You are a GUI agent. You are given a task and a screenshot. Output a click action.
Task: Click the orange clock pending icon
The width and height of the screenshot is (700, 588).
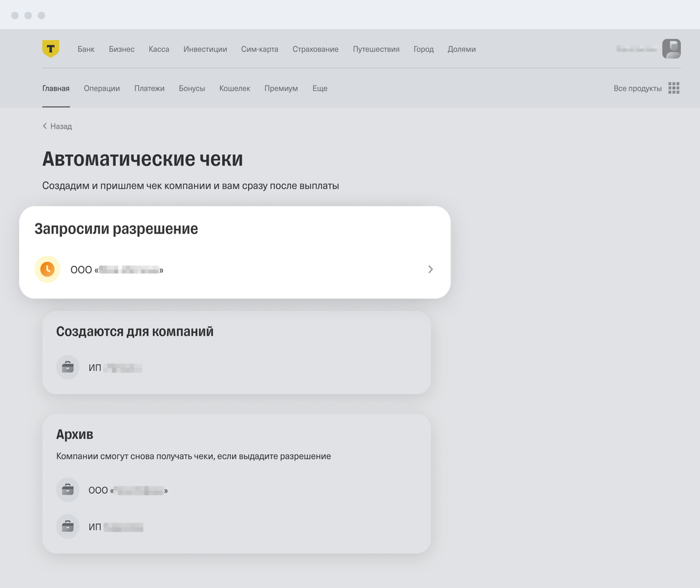pos(48,269)
